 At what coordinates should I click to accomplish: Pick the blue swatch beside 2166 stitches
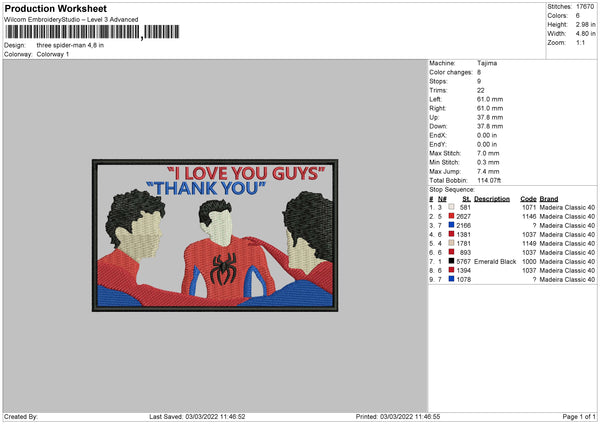pos(452,225)
